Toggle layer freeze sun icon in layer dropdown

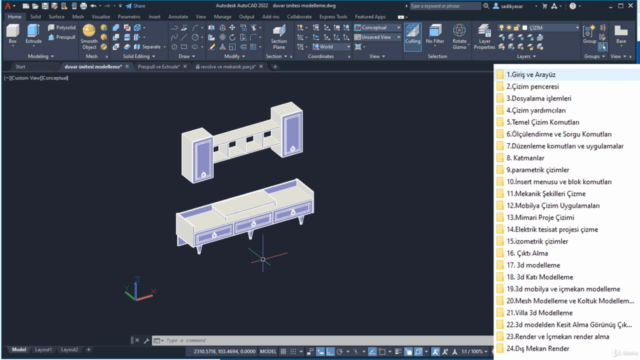(509, 28)
